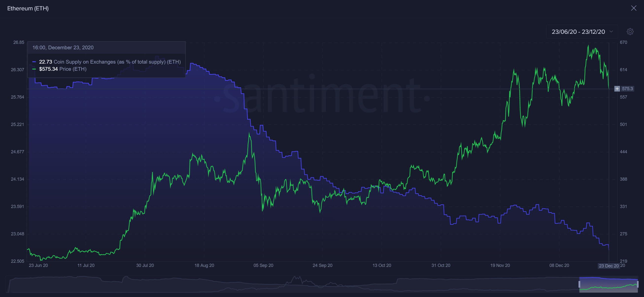The width and height of the screenshot is (644, 297).
Task: Select the 24 Sep 20 axis date
Action: [323, 265]
